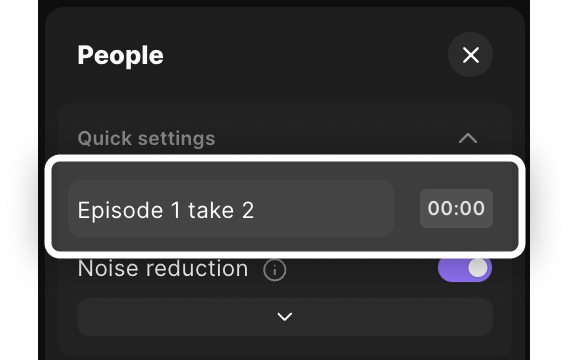Collapse the Quick settings section chevron
This screenshot has width=570, height=360.
click(x=468, y=138)
